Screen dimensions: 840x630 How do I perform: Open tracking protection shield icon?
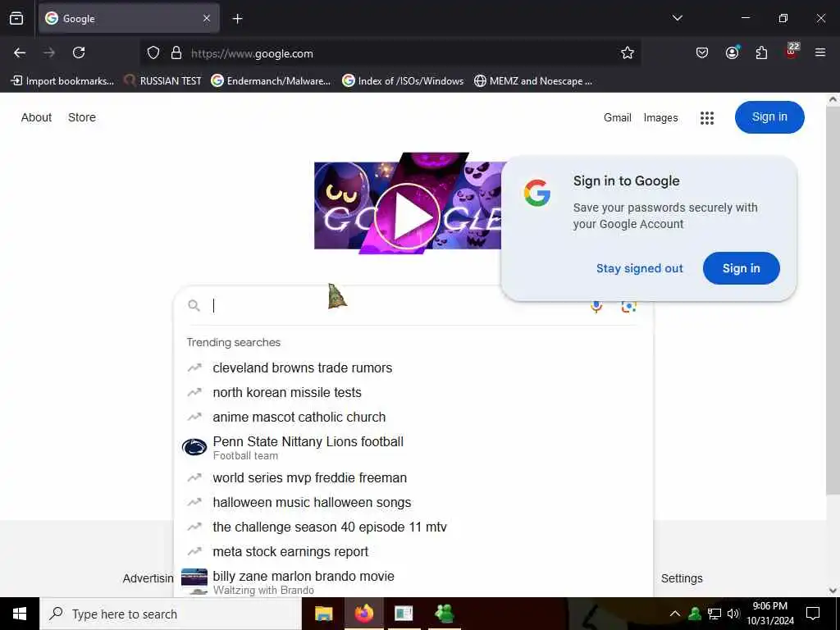(153, 52)
